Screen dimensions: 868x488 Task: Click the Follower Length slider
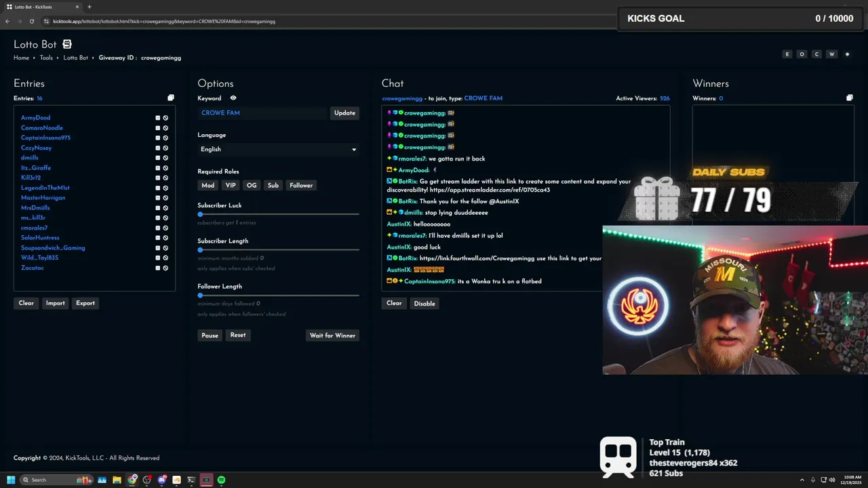[279, 295]
